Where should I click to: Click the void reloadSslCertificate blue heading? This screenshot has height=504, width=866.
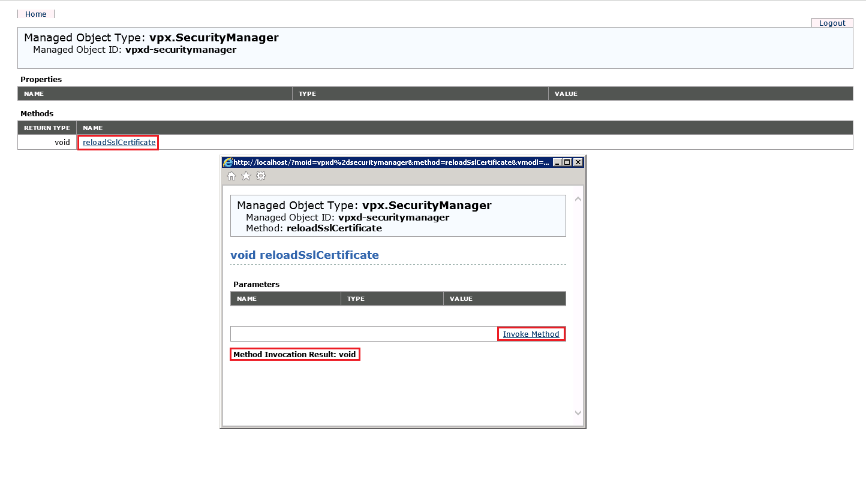[x=304, y=255]
